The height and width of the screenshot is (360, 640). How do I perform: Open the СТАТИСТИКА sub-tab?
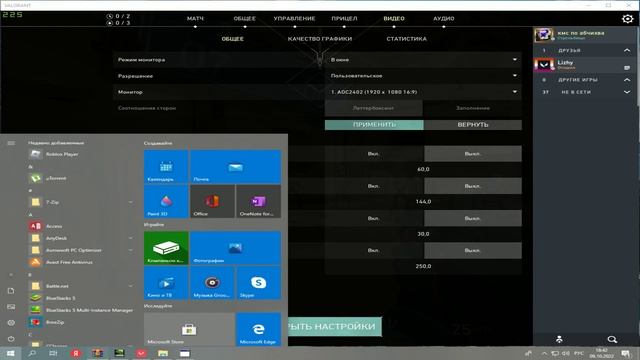[407, 39]
